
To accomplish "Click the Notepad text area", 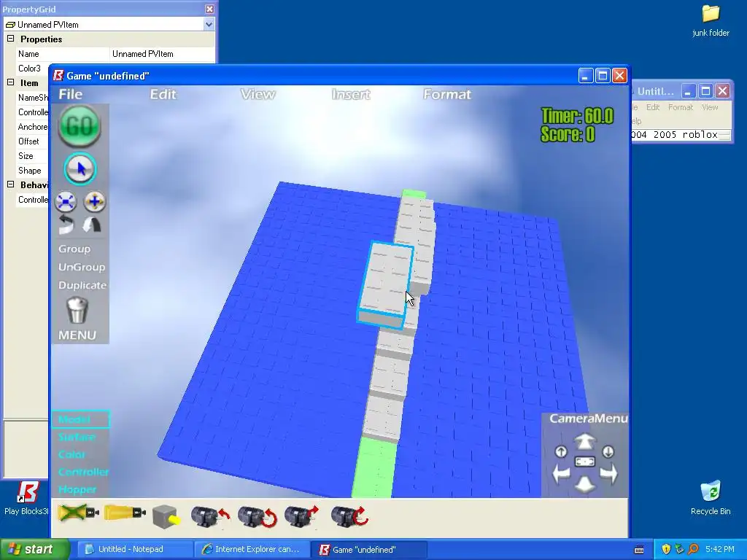I will (676, 134).
